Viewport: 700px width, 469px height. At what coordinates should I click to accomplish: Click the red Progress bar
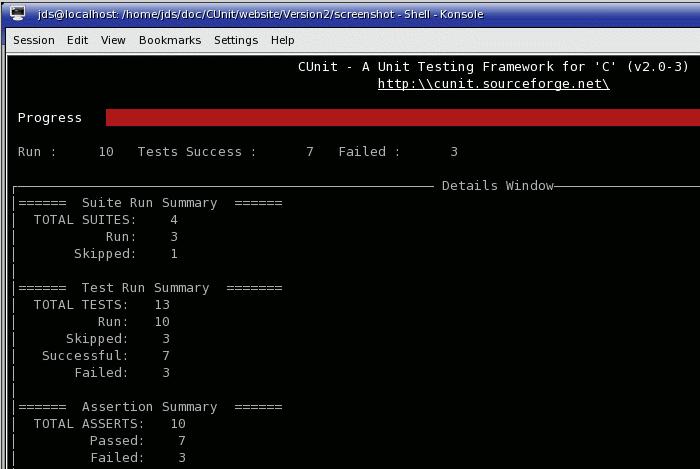403,117
